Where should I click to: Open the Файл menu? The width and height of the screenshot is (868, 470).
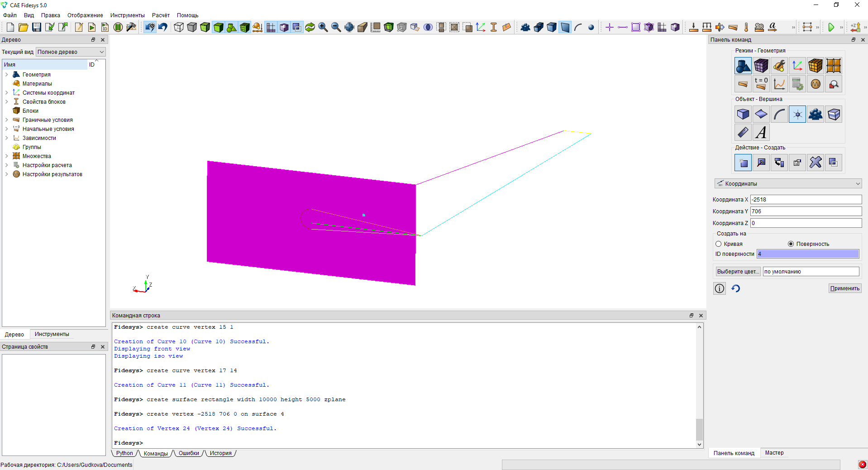click(10, 15)
